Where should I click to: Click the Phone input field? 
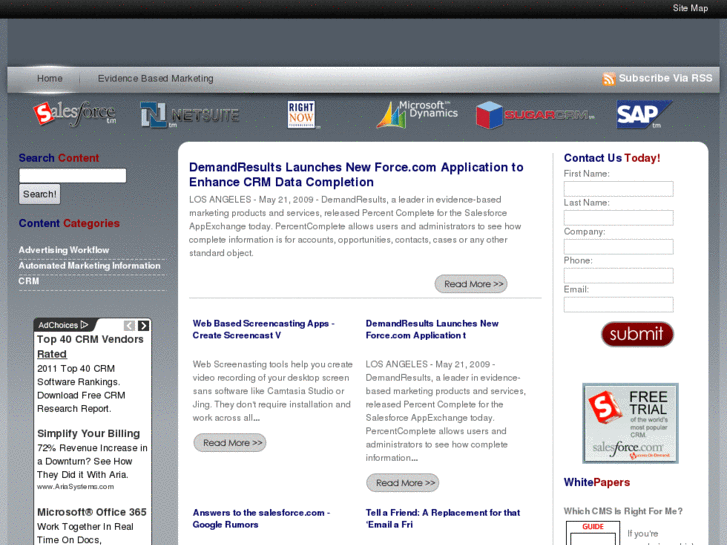pyautogui.click(x=619, y=276)
